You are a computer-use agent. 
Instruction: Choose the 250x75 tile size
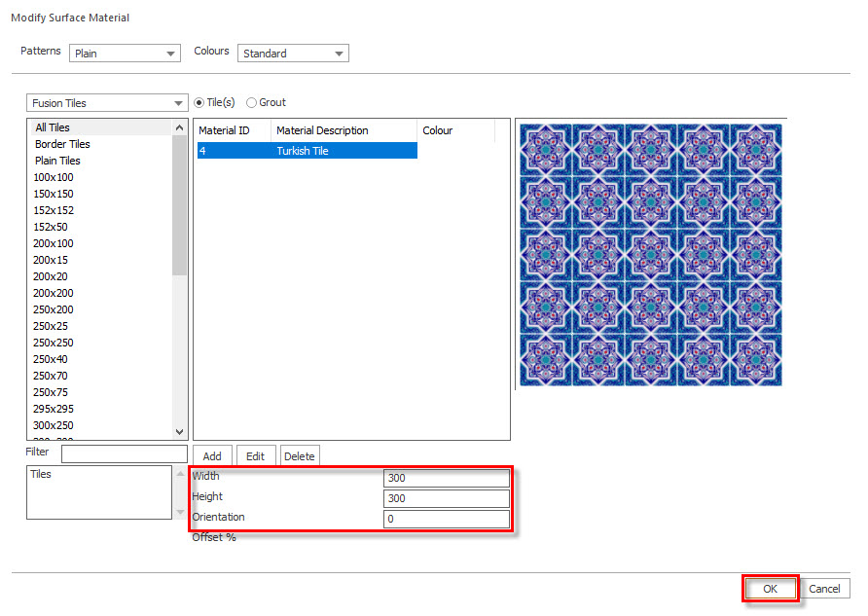tap(51, 392)
